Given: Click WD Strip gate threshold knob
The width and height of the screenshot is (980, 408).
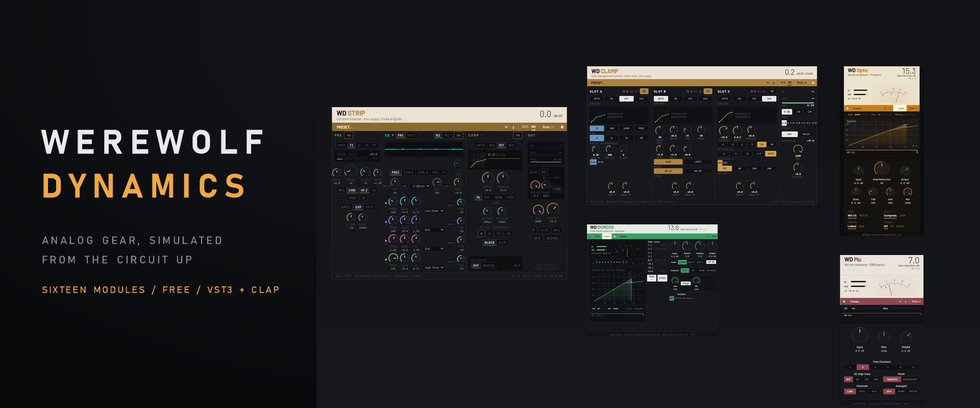Looking at the screenshot, I should [x=351, y=217].
